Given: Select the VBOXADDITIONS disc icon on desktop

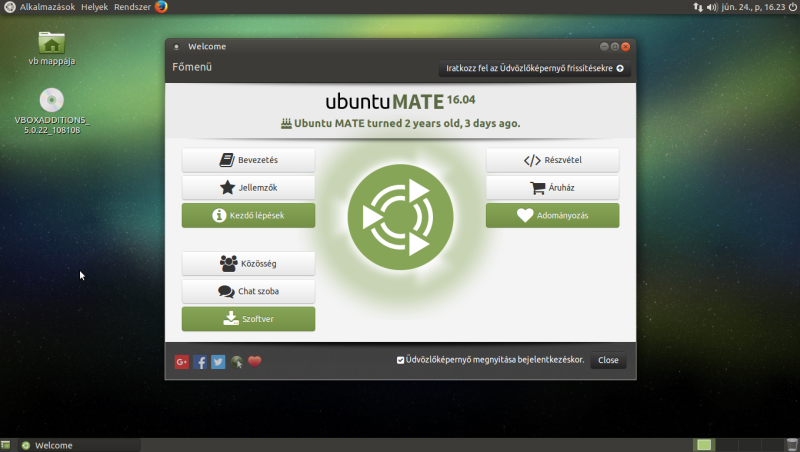Looking at the screenshot, I should point(52,111).
